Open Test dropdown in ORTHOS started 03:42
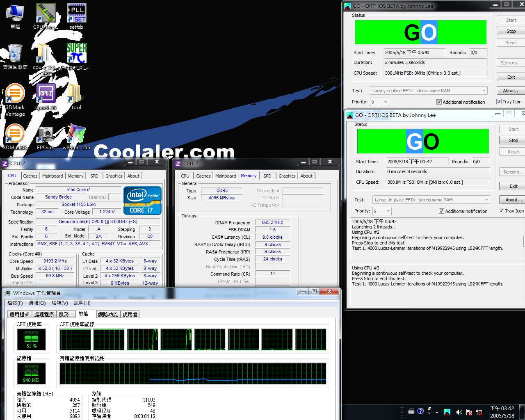This screenshot has height=420, width=525. (431, 200)
